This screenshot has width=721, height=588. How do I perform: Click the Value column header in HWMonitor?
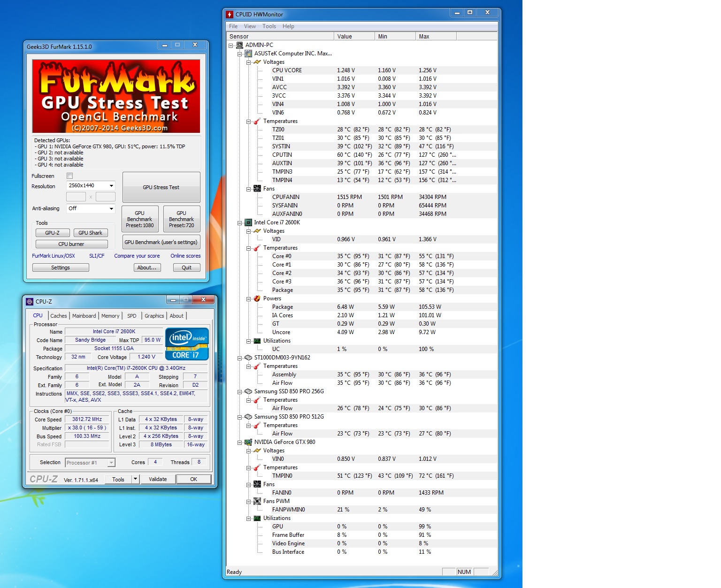coord(354,36)
